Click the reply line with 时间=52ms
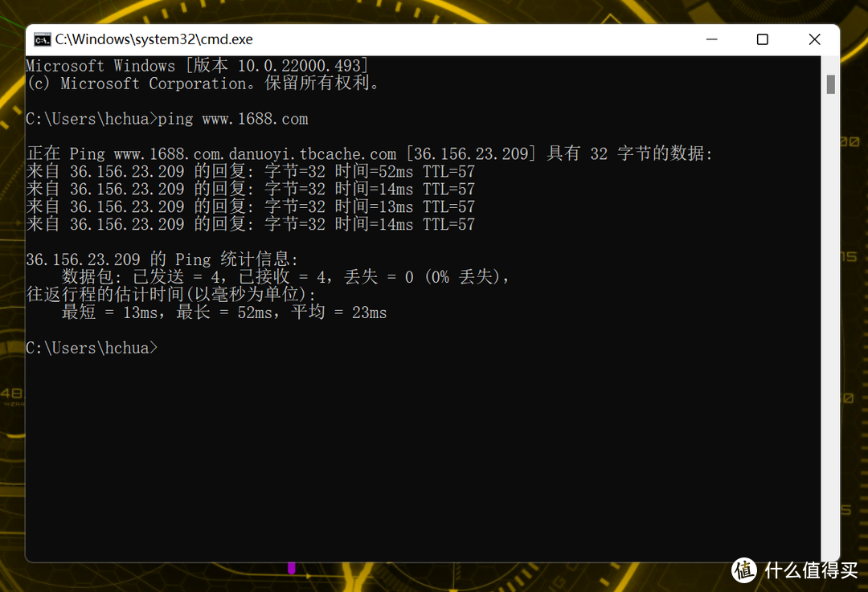This screenshot has height=592, width=868. click(x=251, y=172)
